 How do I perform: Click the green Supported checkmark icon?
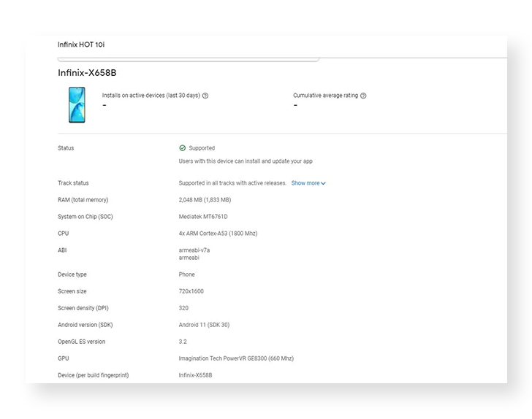pos(183,147)
